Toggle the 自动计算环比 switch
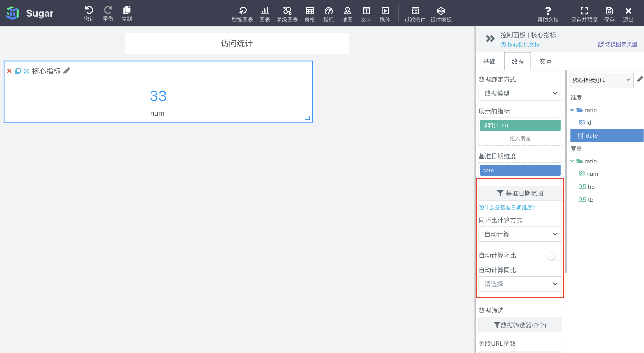Image resolution: width=644 pixels, height=353 pixels. [554, 255]
